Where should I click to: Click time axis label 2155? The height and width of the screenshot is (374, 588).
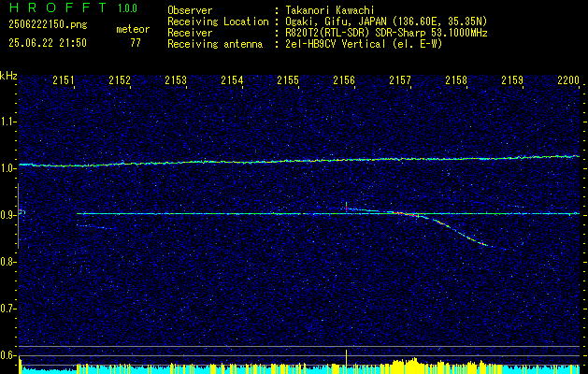click(288, 80)
